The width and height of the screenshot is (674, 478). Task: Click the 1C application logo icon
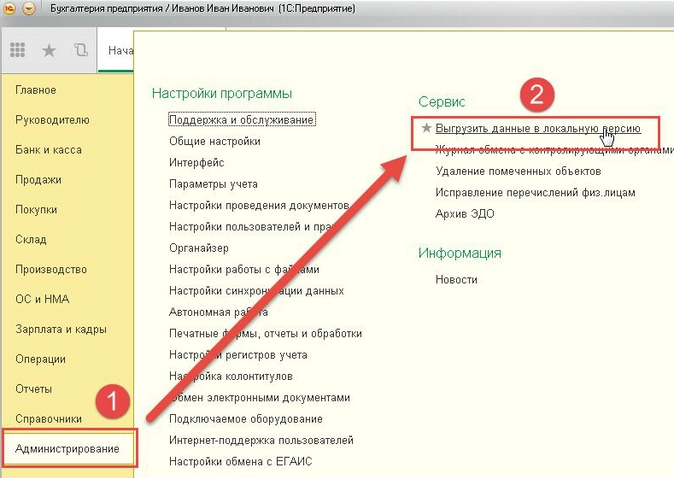[10, 8]
